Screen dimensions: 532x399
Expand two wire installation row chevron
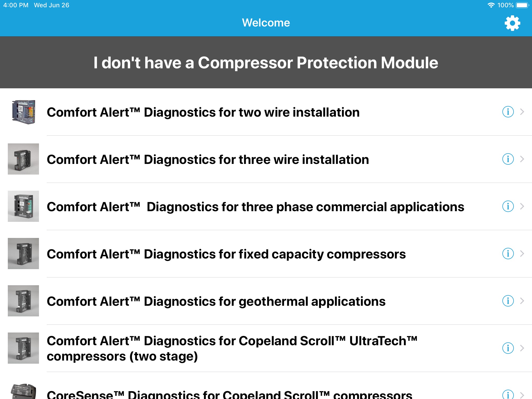coord(522,112)
